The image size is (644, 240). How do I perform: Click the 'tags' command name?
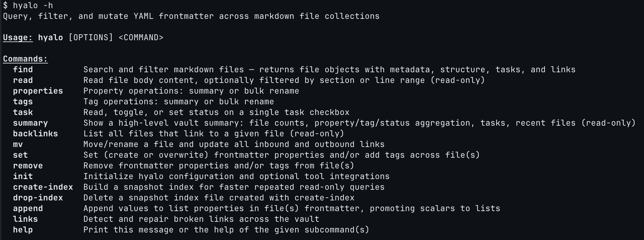(23, 102)
